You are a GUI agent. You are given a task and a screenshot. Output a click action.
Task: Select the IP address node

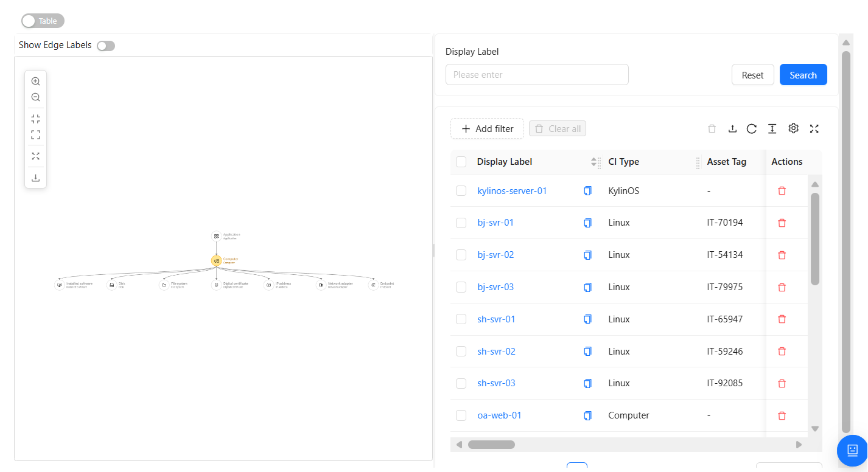pyautogui.click(x=268, y=285)
